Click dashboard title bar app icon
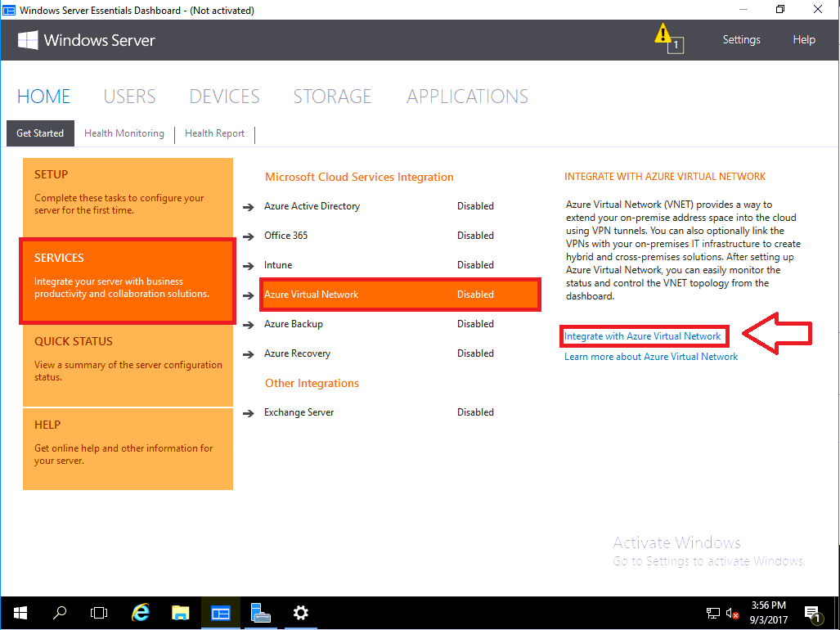This screenshot has height=630, width=840. coord(9,10)
